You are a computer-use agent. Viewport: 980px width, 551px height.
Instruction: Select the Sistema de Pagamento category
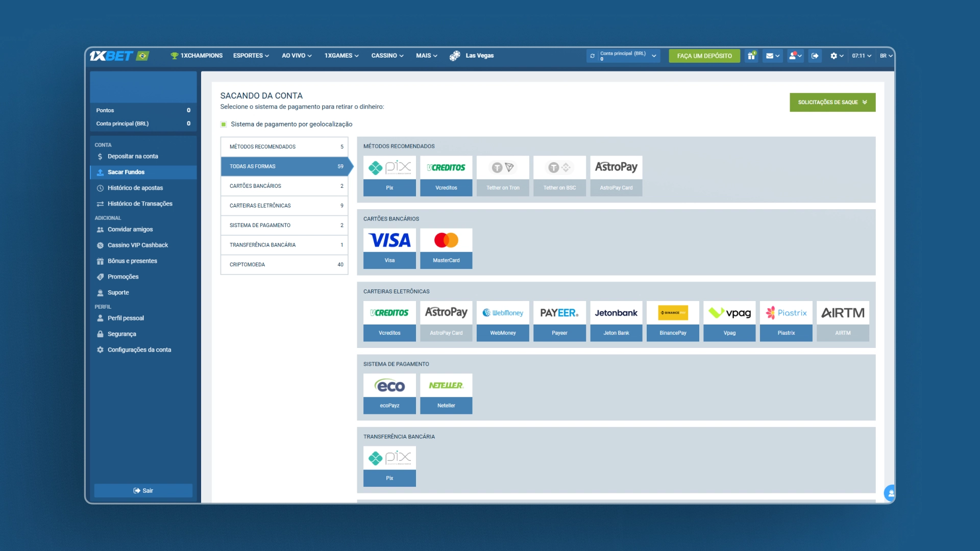tap(284, 225)
